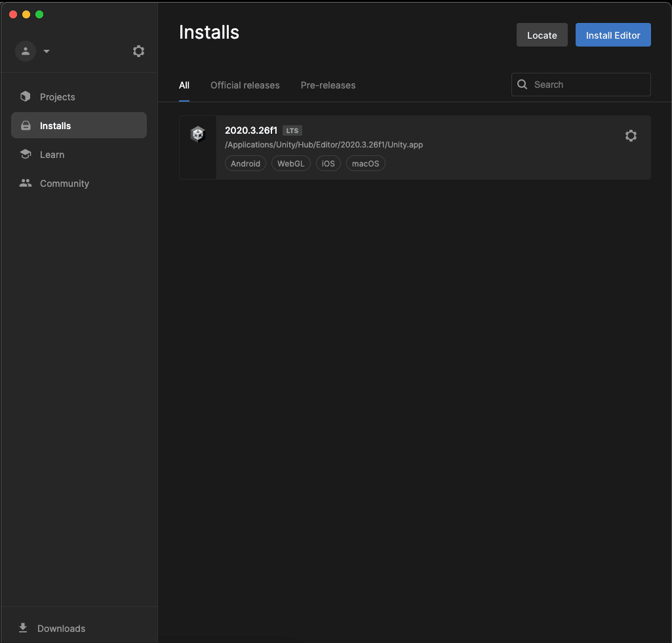Click the search magnifier icon
Screen dimensions: 672x643
[522, 85]
